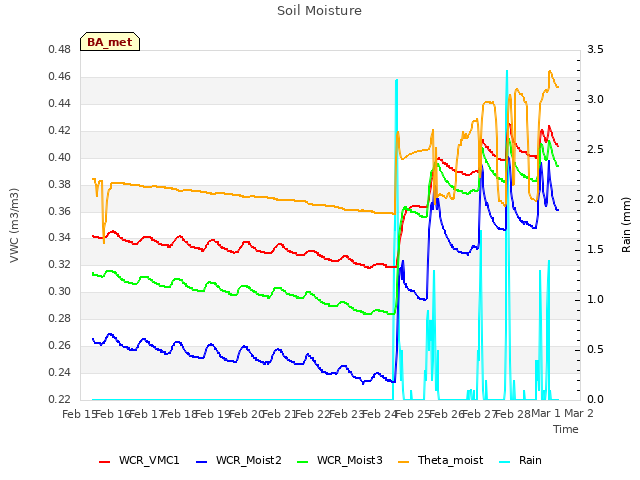Click the orange Theta_moist legend swatch
Image resolution: width=640 pixels, height=480 pixels.
pos(403,462)
